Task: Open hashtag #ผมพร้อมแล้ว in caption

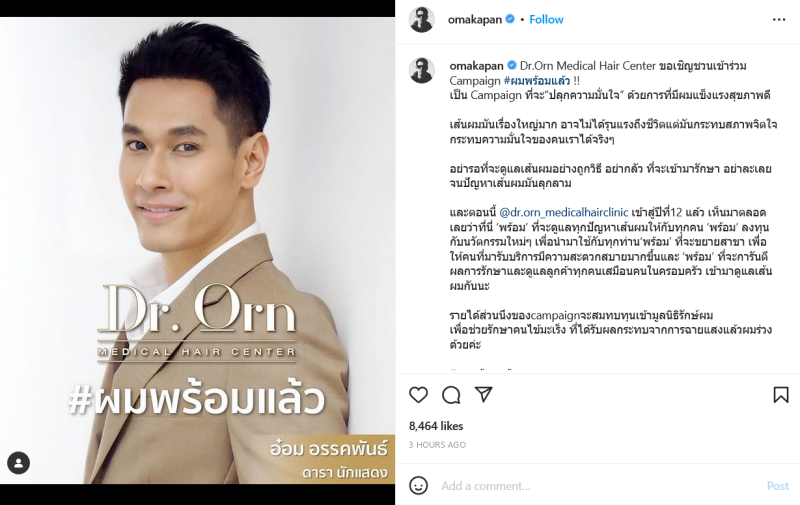Action: [537, 81]
